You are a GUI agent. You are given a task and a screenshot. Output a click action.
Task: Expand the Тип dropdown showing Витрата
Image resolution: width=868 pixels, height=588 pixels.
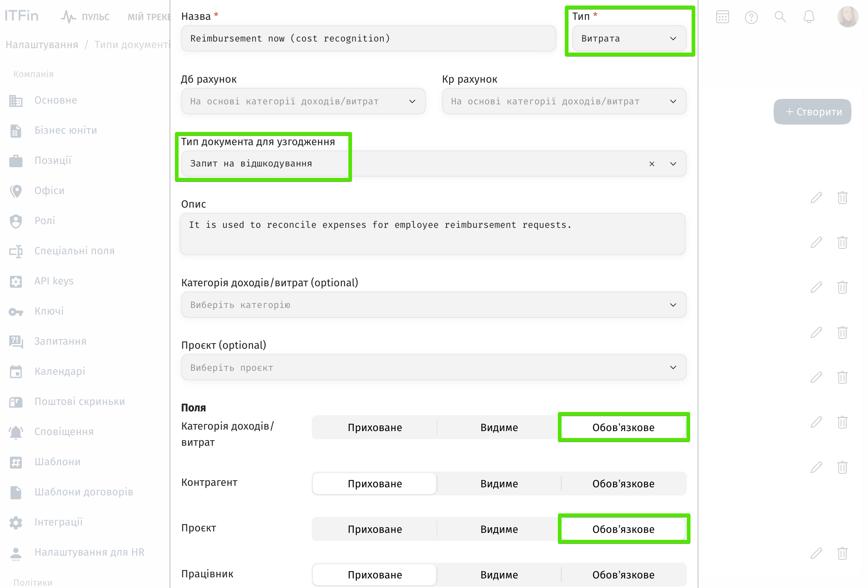pos(629,38)
